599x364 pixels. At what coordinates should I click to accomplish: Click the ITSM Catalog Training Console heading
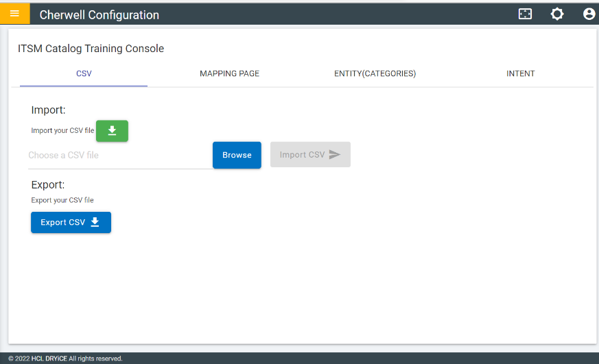tap(91, 49)
